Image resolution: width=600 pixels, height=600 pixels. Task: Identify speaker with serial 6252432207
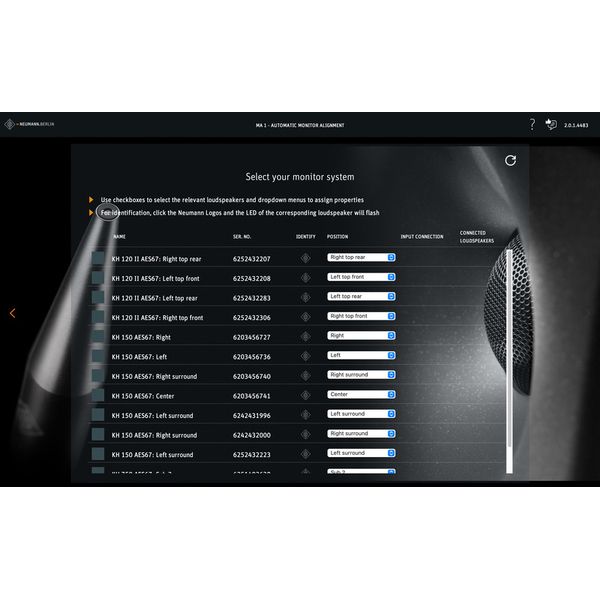pyautogui.click(x=305, y=258)
